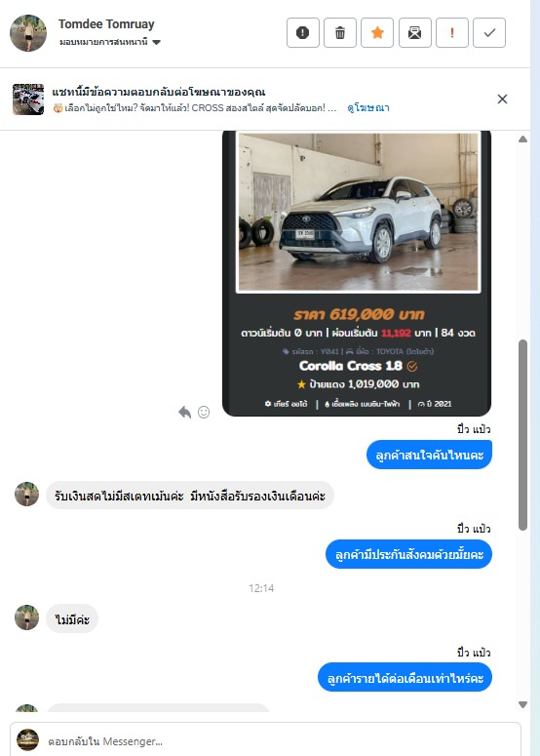Flag conversation as priority with red exclamation icon
Screen dimensions: 540x756
[x=452, y=33]
